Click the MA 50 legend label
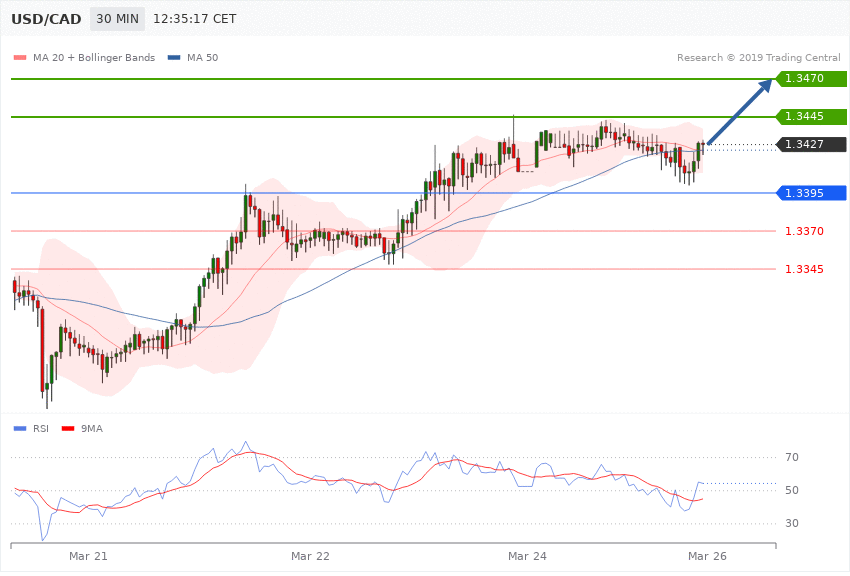Screen dimensions: 850x576 click(202, 57)
